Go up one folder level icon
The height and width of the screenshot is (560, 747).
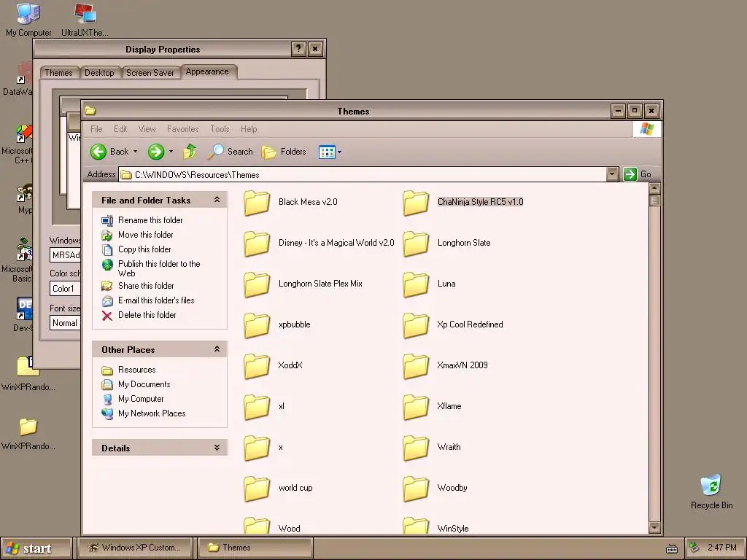(190, 152)
